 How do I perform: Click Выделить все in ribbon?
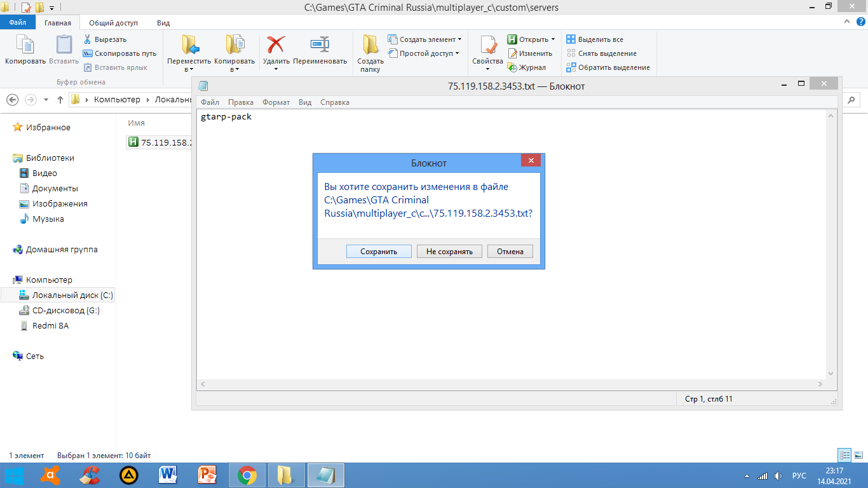tap(595, 39)
